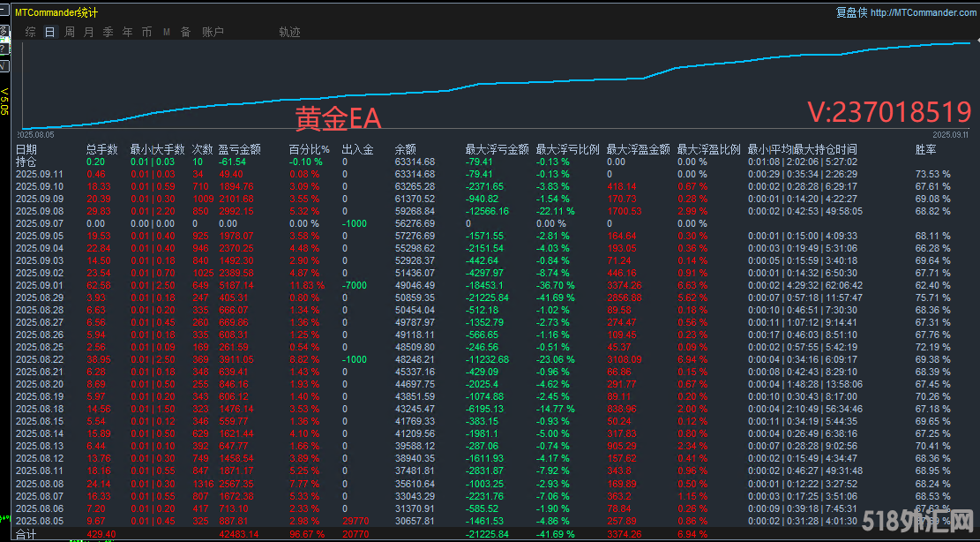This screenshot has height=542, width=980.
Task: Switch to the 周 weekly statistics tab
Action: (x=69, y=32)
